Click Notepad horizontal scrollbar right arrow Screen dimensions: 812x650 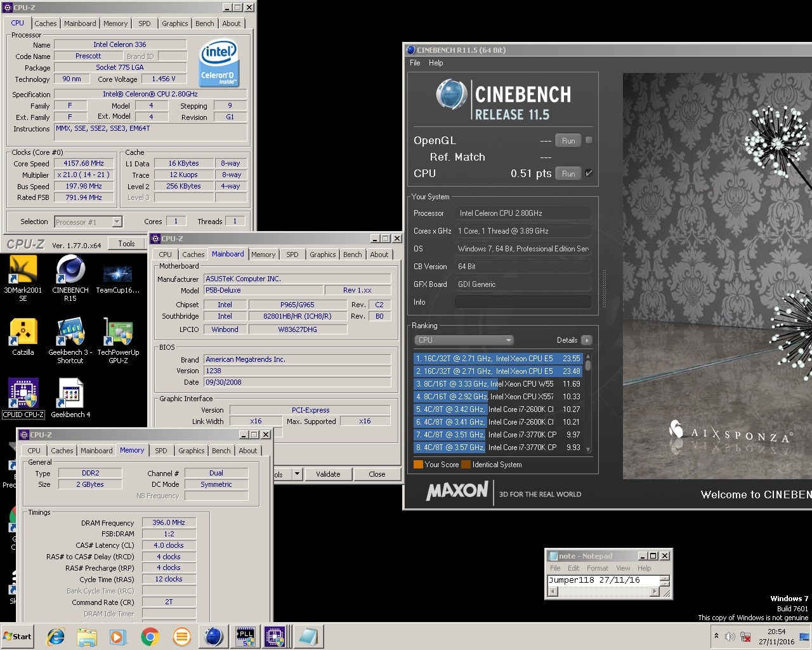pos(655,592)
